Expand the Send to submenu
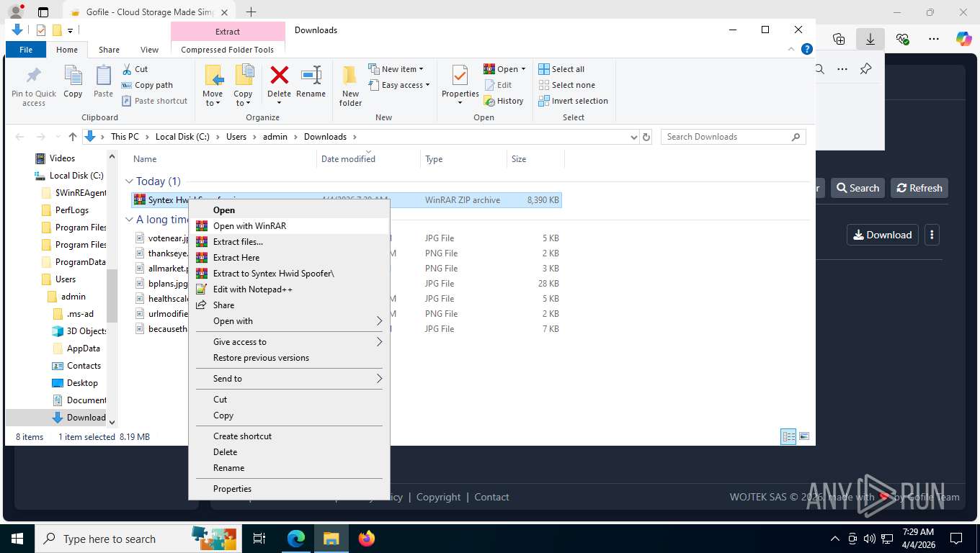Image resolution: width=980 pixels, height=553 pixels. [289, 379]
